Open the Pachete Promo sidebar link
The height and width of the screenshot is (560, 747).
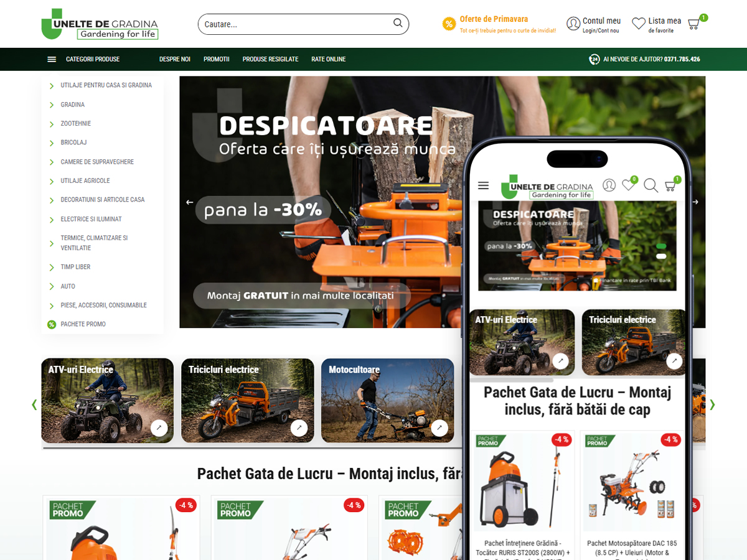coord(83,324)
